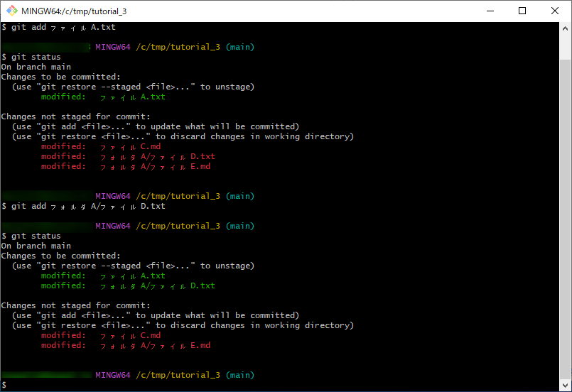Click the Git Bash icon in title bar
572x392 pixels.
point(12,11)
